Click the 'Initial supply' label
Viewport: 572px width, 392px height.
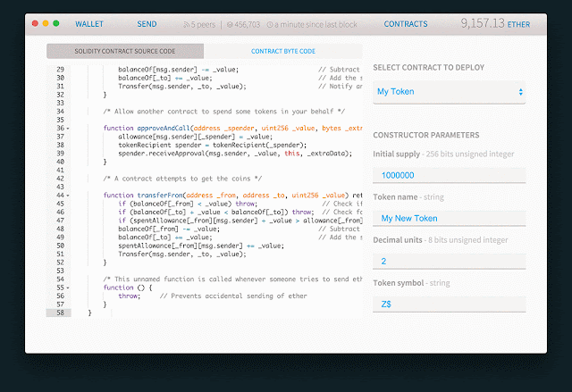click(396, 154)
